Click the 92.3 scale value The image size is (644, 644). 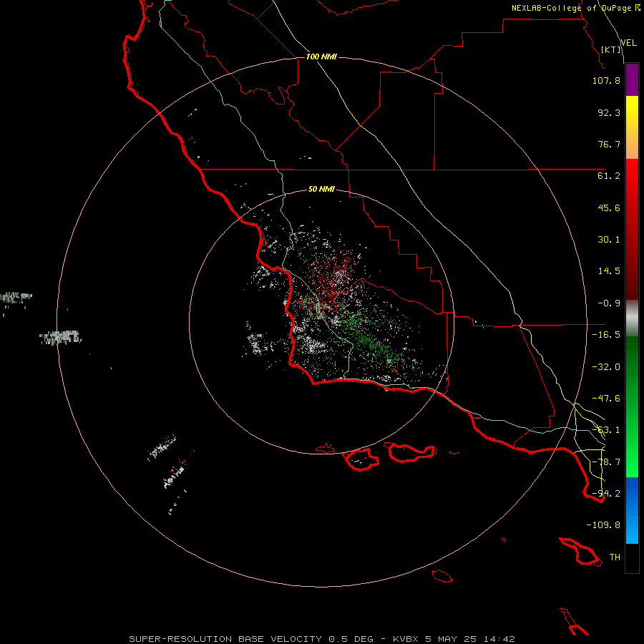609,112
